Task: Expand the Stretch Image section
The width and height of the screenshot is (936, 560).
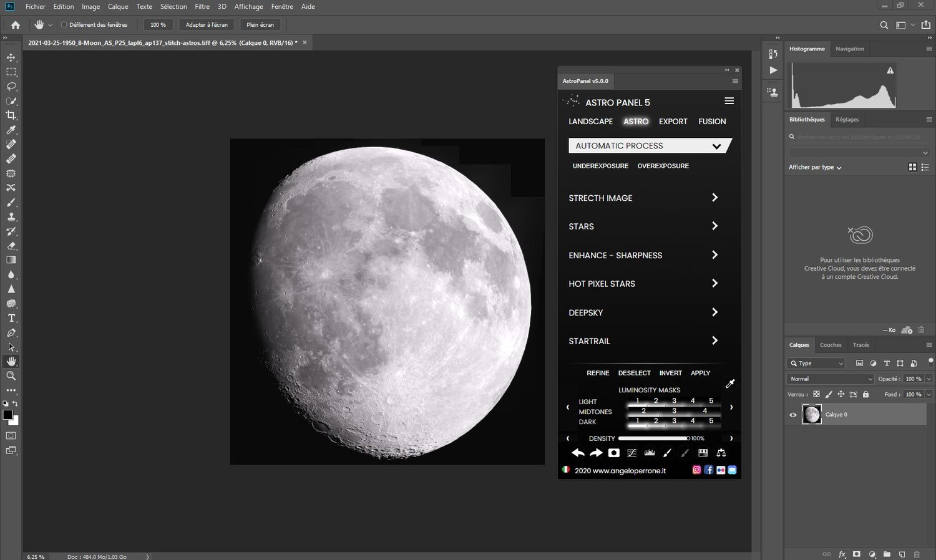Action: click(714, 198)
